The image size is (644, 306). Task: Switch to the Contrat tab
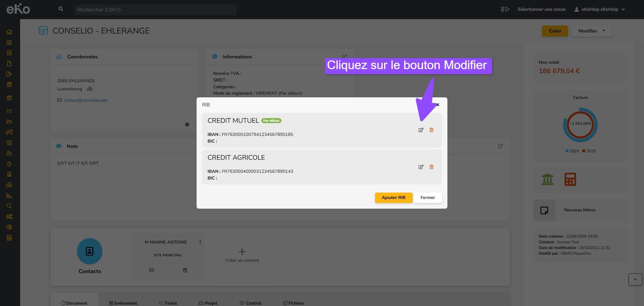250,303
